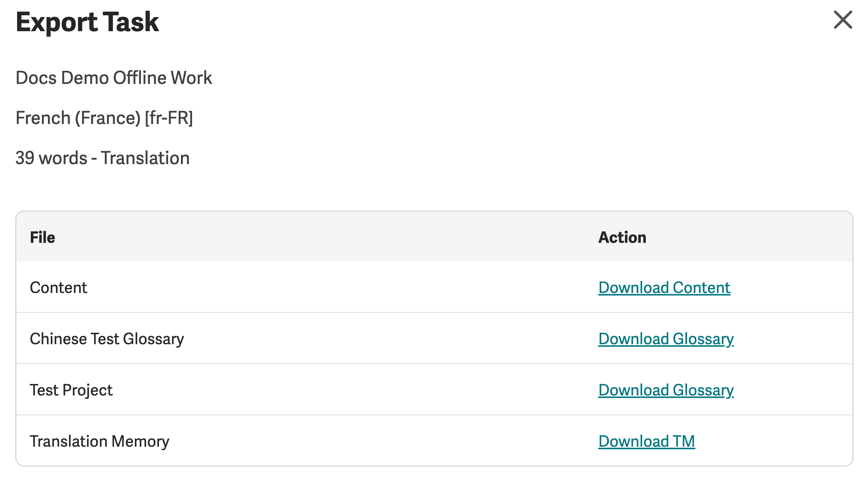
Task: Click the '39 words - Translation' text
Action: click(x=103, y=158)
